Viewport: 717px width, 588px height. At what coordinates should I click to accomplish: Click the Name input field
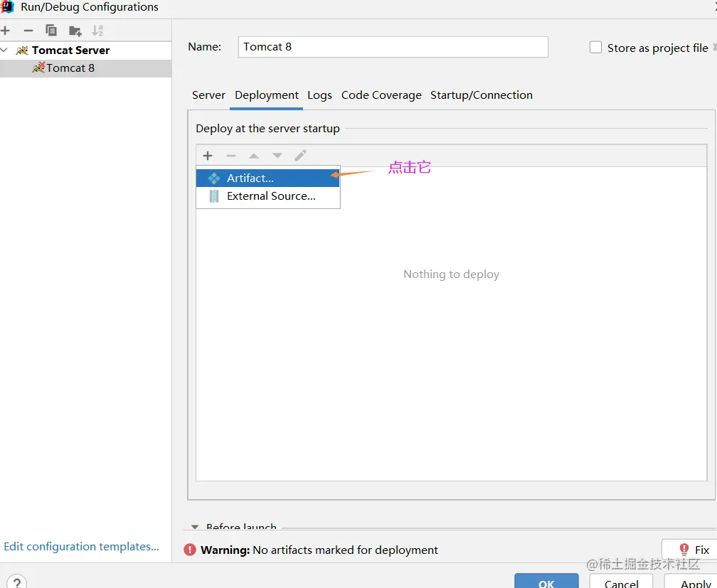[393, 47]
